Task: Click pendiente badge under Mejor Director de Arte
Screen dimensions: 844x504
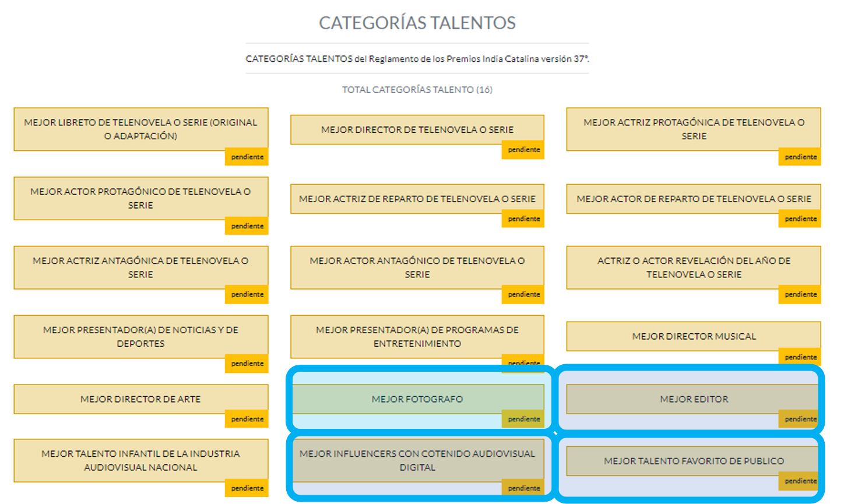Action: pos(247,420)
